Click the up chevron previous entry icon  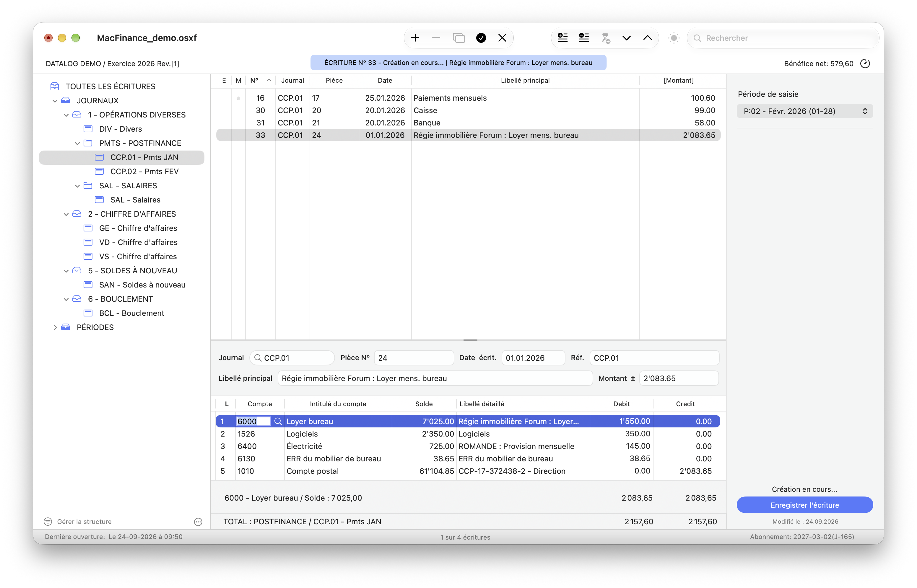coord(647,38)
